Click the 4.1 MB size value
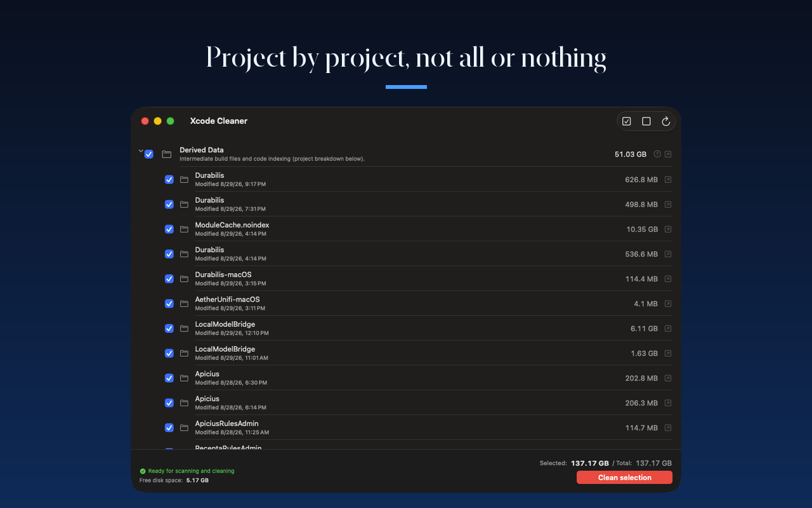Screen dimensions: 812x508 click(x=646, y=304)
